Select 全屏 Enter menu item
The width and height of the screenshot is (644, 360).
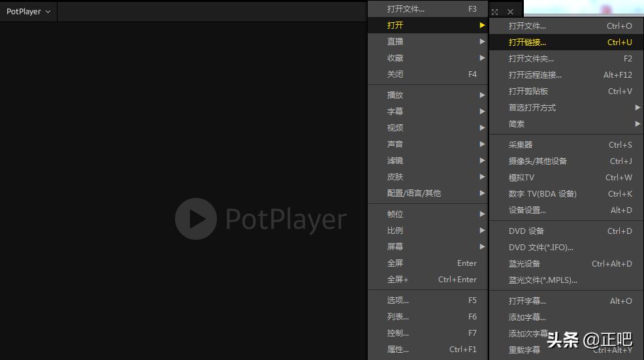[428, 263]
